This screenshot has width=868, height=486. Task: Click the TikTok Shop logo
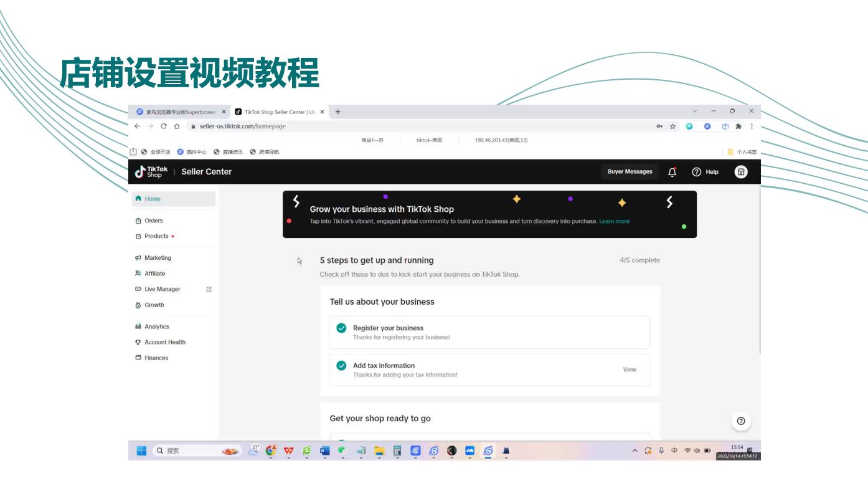point(151,172)
